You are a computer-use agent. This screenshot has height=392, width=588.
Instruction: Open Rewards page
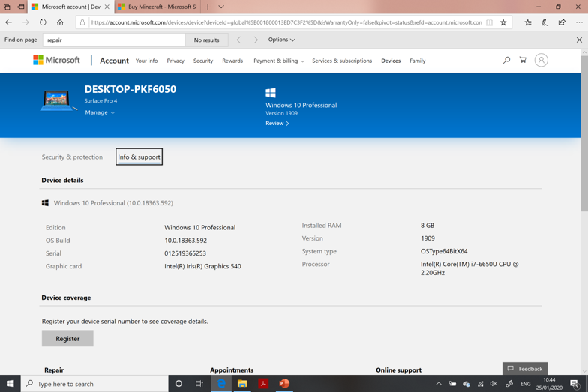point(232,61)
